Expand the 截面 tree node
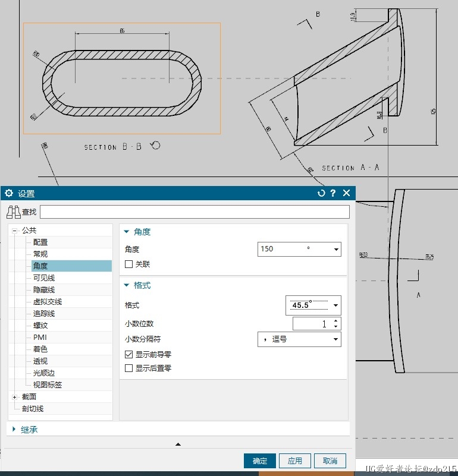Viewport: 458px width, 476px height. click(14, 397)
